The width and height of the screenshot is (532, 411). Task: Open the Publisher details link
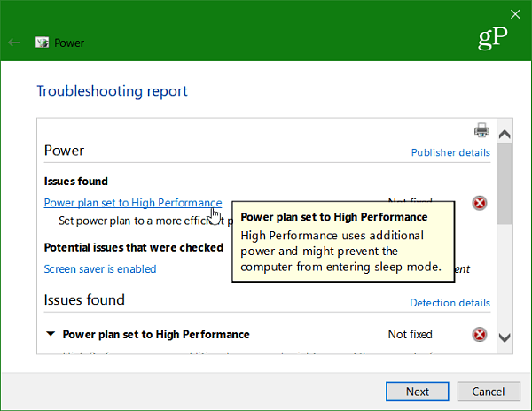pyautogui.click(x=450, y=152)
